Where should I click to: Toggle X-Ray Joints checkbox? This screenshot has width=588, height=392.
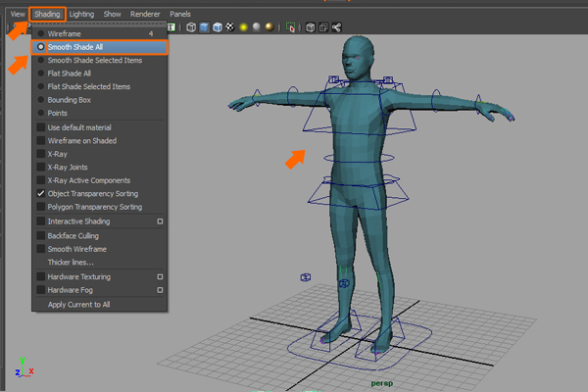(41, 168)
